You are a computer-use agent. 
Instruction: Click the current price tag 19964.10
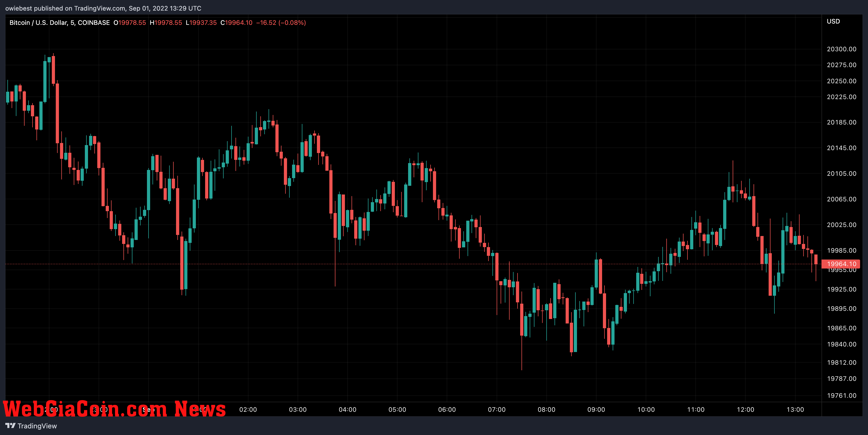(x=841, y=264)
